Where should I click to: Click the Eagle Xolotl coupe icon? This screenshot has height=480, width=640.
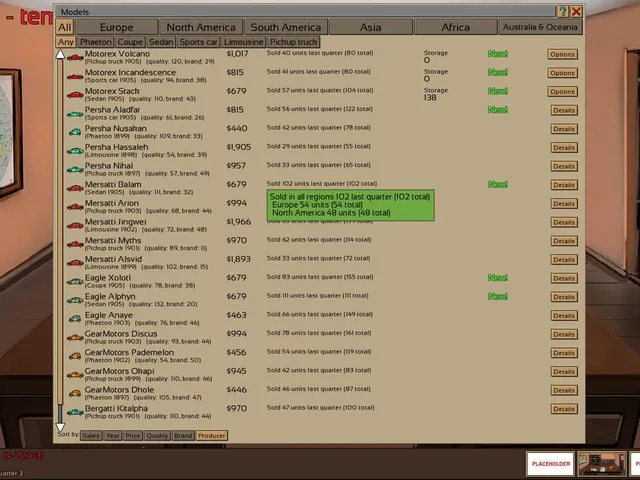[75, 282]
